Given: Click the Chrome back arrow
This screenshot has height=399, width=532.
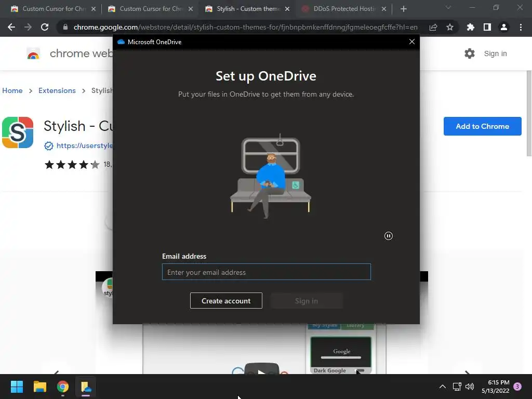Looking at the screenshot, I should (x=11, y=27).
